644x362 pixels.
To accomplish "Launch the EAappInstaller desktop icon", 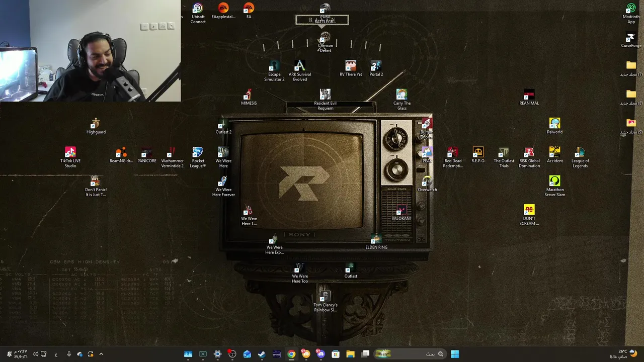I will (x=223, y=11).
